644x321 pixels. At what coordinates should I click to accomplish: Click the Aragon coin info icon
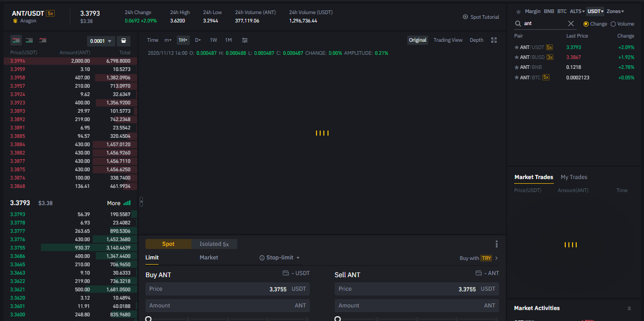pyautogui.click(x=15, y=21)
